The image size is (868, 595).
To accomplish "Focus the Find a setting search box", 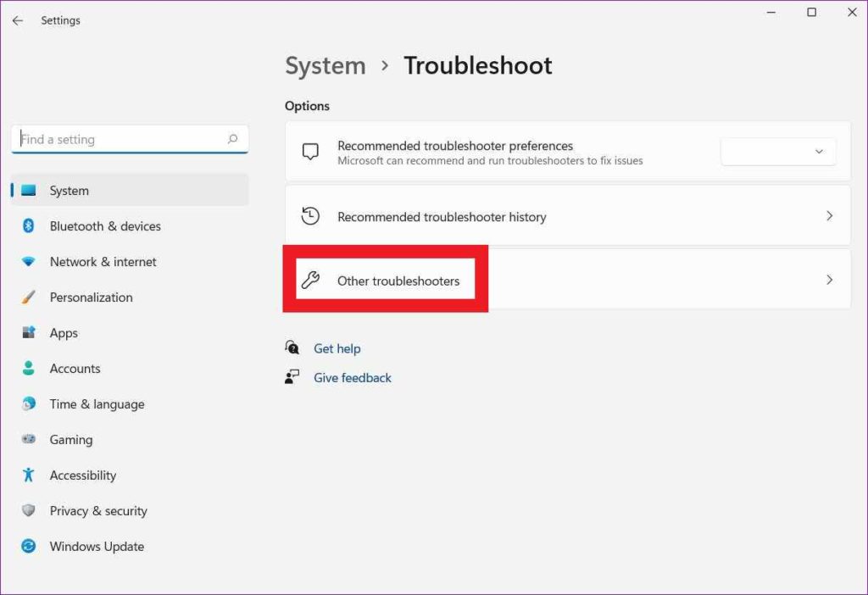I will pos(130,139).
